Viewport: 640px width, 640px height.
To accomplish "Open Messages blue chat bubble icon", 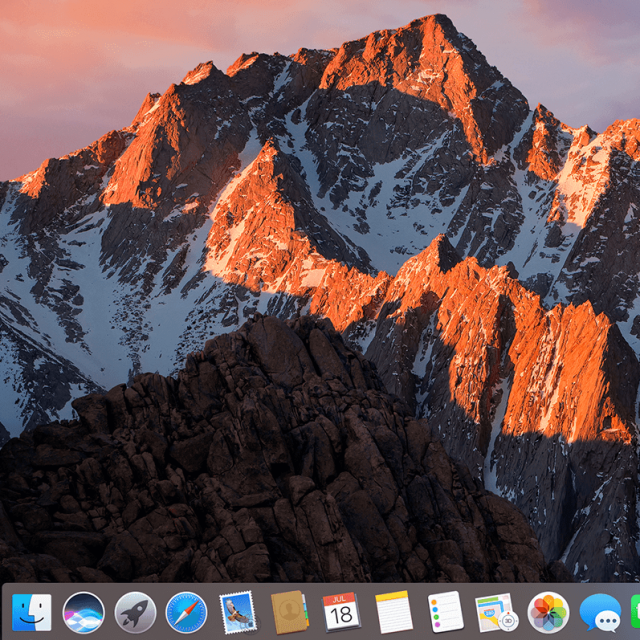I will 600,612.
